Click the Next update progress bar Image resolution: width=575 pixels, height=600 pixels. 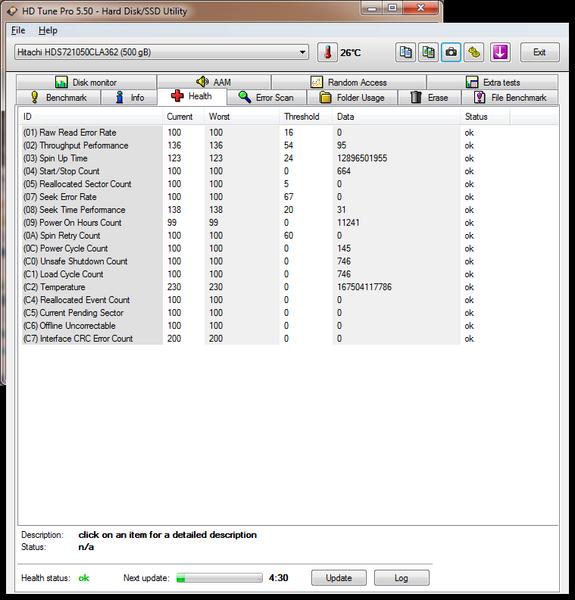coord(219,578)
